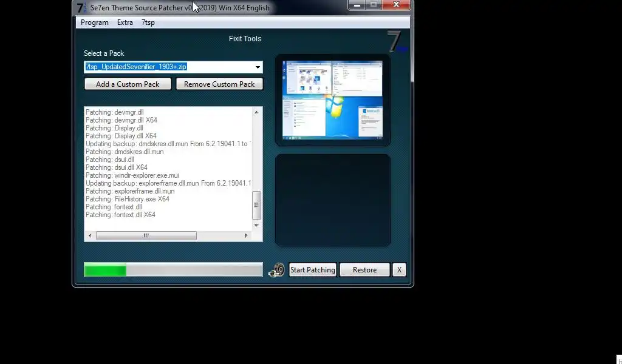Click the log scroll up arrow
Viewport: 622px width, 364px height.
click(257, 112)
